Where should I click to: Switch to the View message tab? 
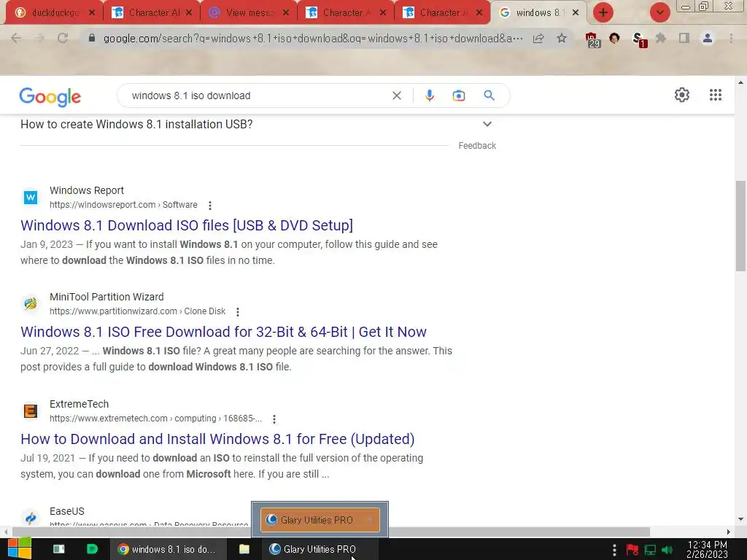coord(248,13)
